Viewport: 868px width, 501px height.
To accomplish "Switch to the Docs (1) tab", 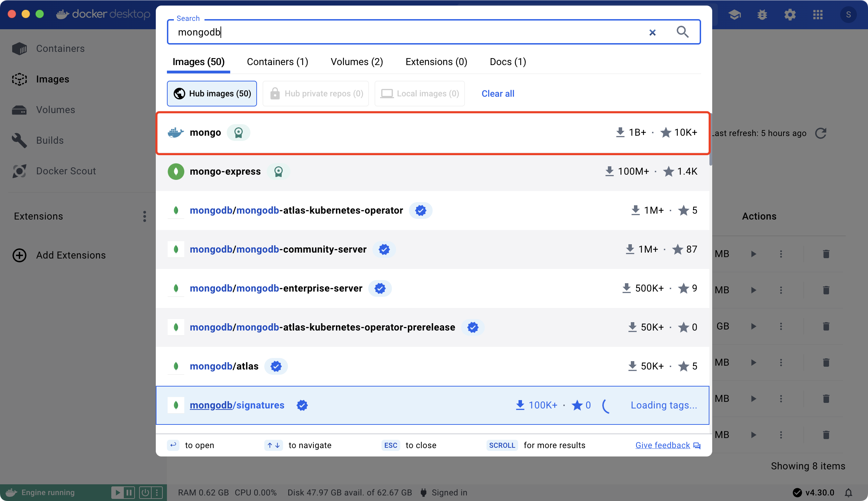I will pyautogui.click(x=508, y=62).
